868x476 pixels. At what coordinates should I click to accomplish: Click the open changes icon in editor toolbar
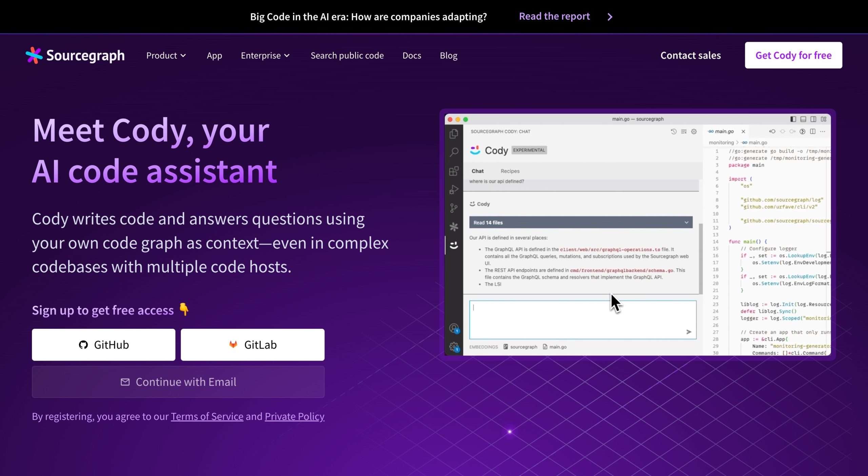pos(802,132)
